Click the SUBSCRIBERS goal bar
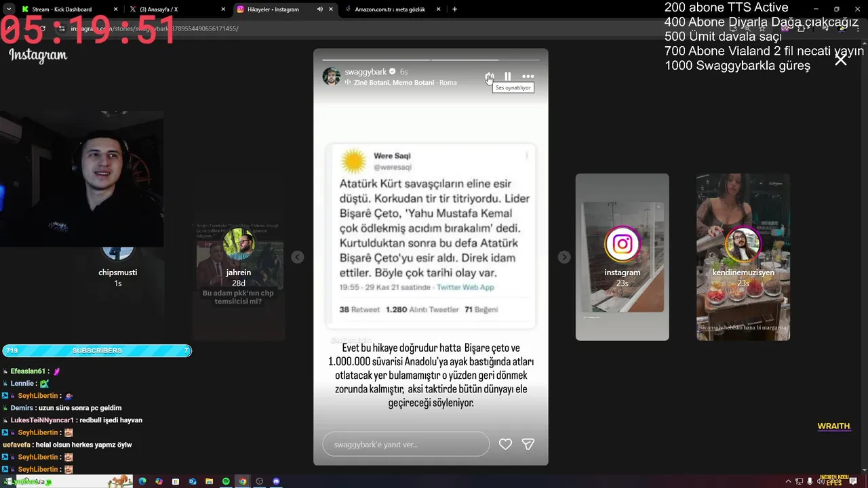This screenshot has width=868, height=488. (x=97, y=350)
